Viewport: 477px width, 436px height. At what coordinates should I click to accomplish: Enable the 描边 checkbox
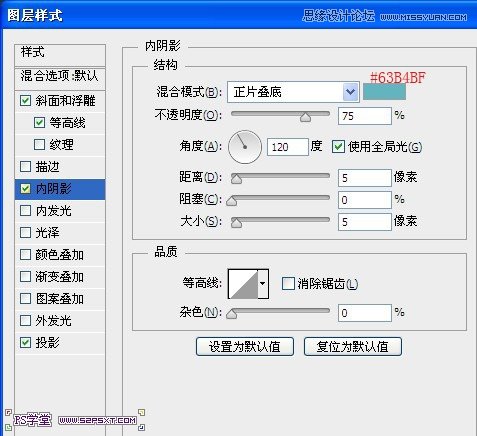click(25, 167)
